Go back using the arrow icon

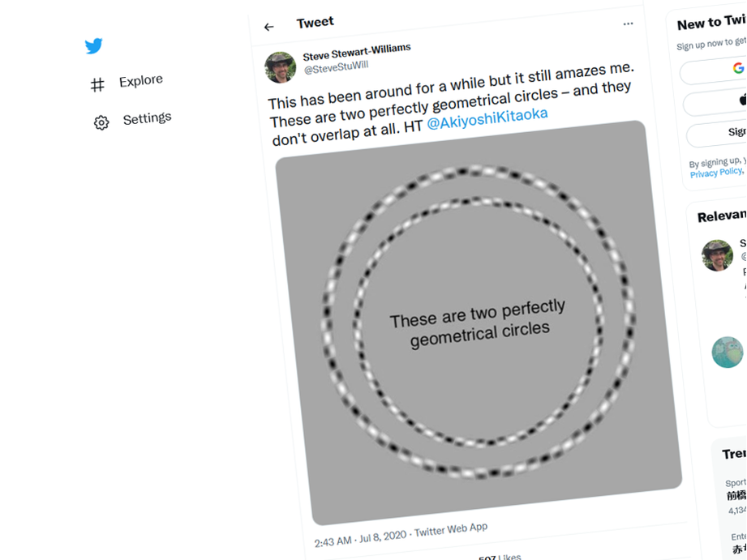[269, 27]
